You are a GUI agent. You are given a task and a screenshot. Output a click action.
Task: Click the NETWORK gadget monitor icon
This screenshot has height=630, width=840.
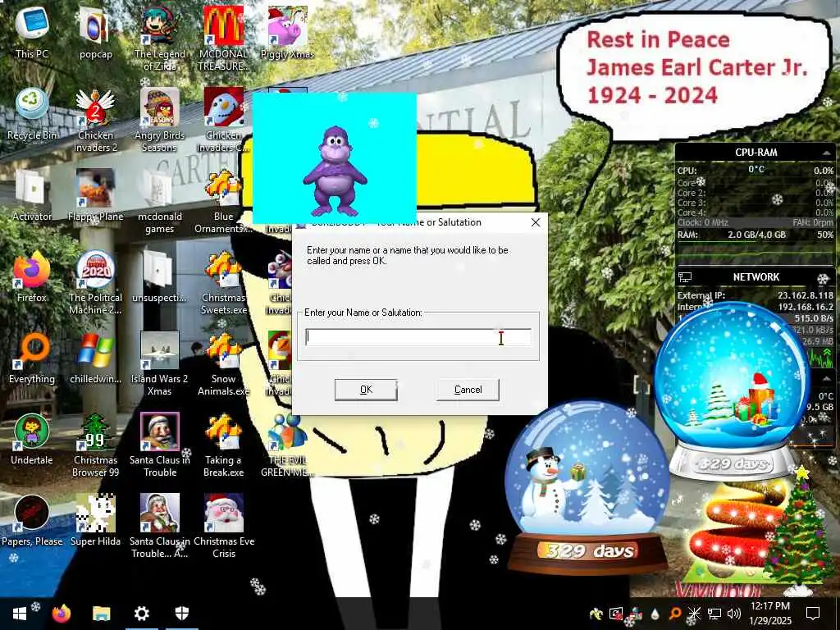tap(685, 277)
